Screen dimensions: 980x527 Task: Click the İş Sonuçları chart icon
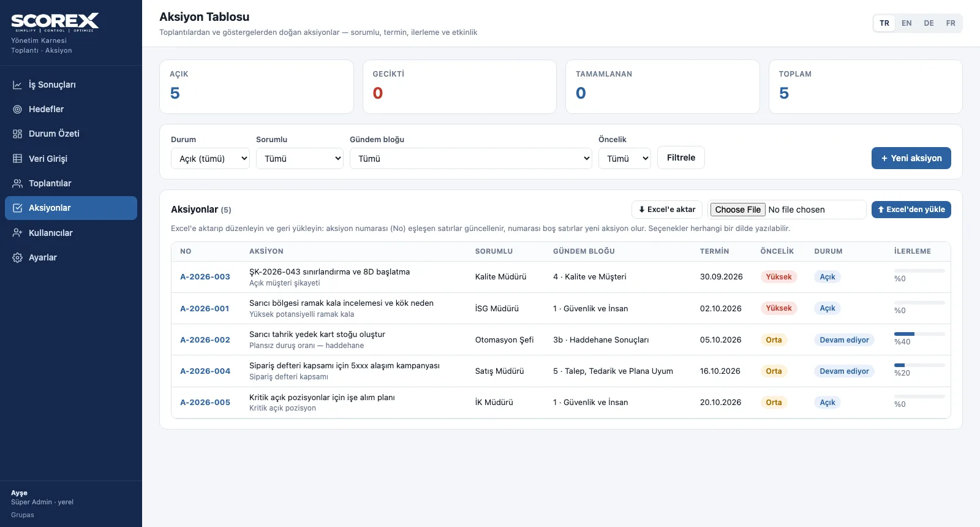click(18, 85)
